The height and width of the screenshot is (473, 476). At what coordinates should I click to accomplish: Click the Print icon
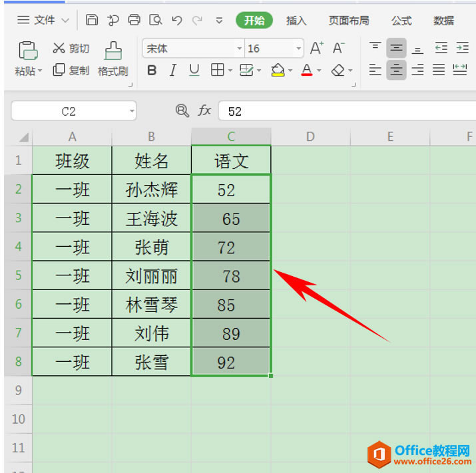(134, 20)
